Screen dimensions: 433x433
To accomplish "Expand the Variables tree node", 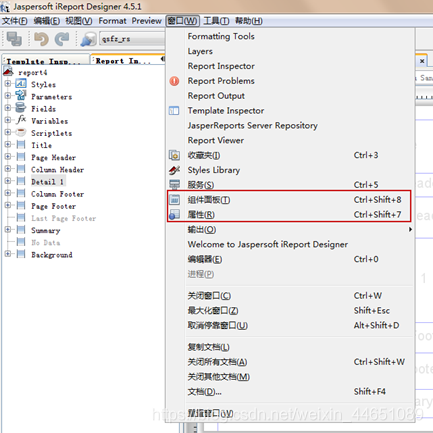I will point(8,120).
